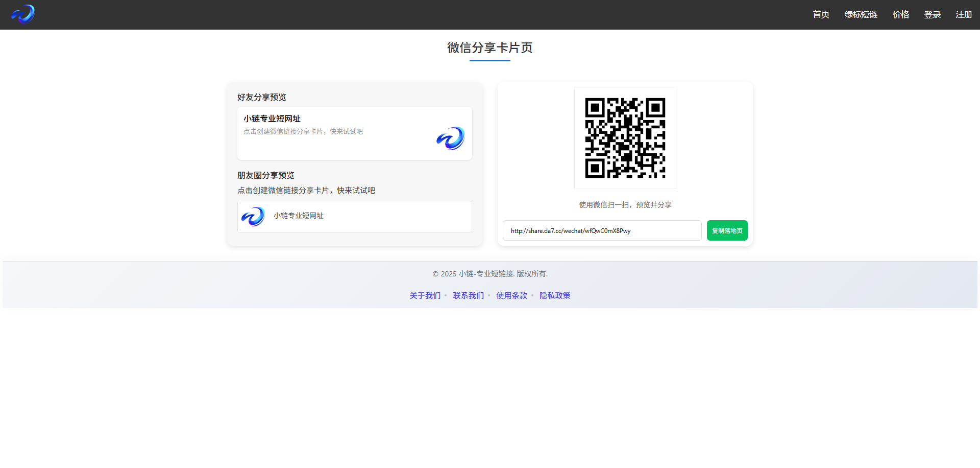Open the 联系我们 footer link
980x468 pixels.
coord(468,295)
